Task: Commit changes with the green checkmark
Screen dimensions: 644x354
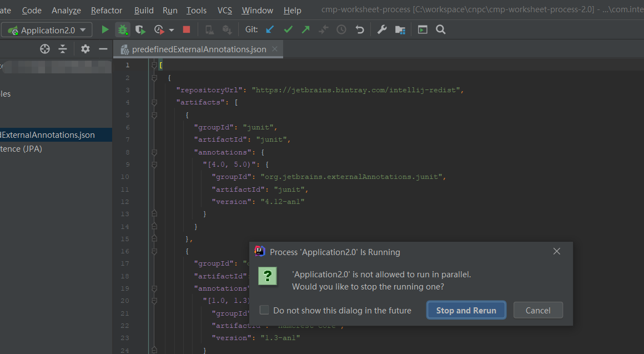Action: tap(288, 29)
